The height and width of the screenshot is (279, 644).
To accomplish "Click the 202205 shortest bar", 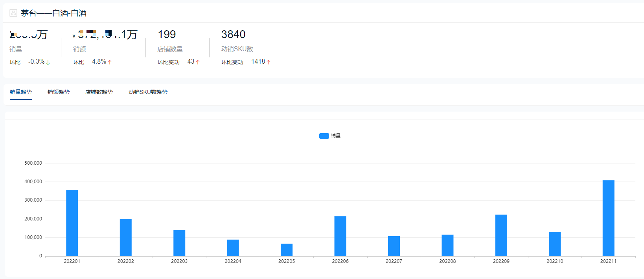I will pos(287,250).
